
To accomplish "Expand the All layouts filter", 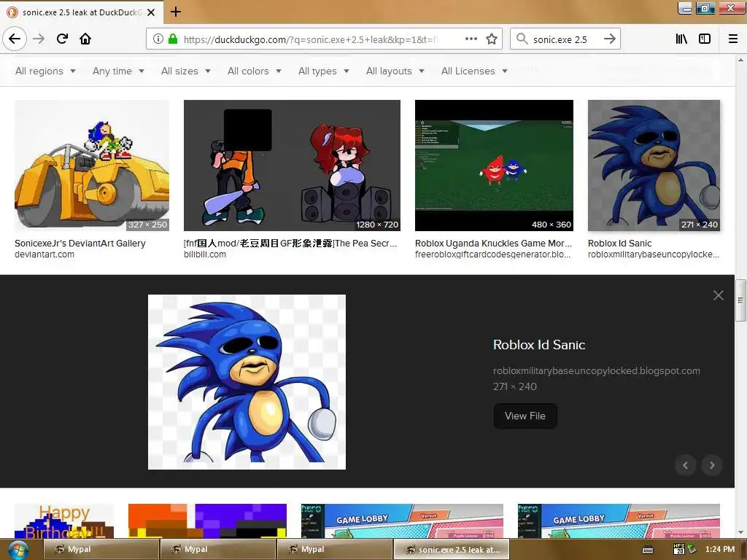I will point(395,71).
